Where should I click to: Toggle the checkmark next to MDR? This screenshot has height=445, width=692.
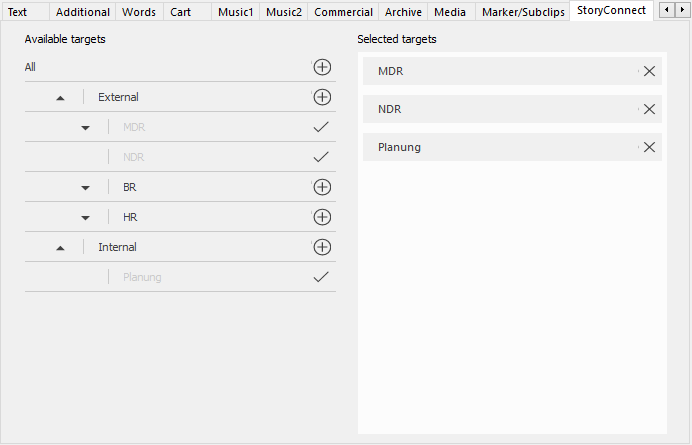[x=321, y=127]
